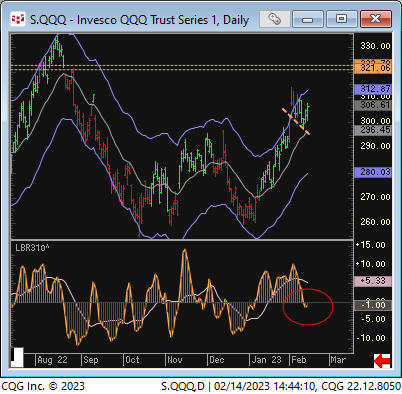
Task: Click the Jan 23 date marker
Action: 266,360
